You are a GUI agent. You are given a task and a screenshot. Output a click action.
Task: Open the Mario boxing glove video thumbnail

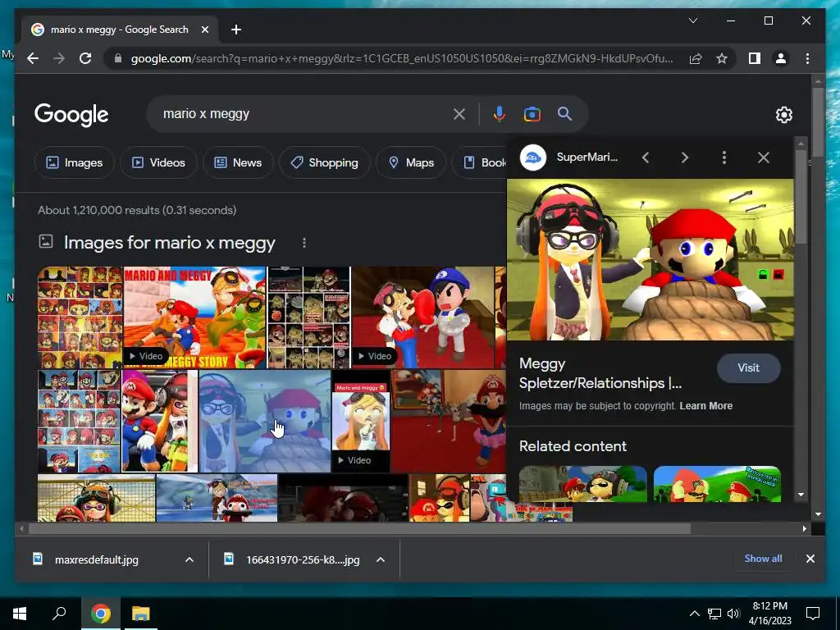(x=422, y=317)
